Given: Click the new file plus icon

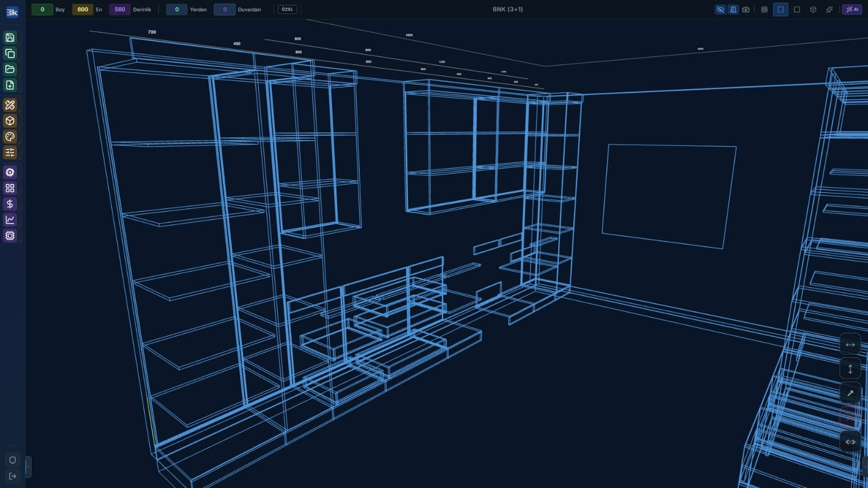Looking at the screenshot, I should 10,85.
